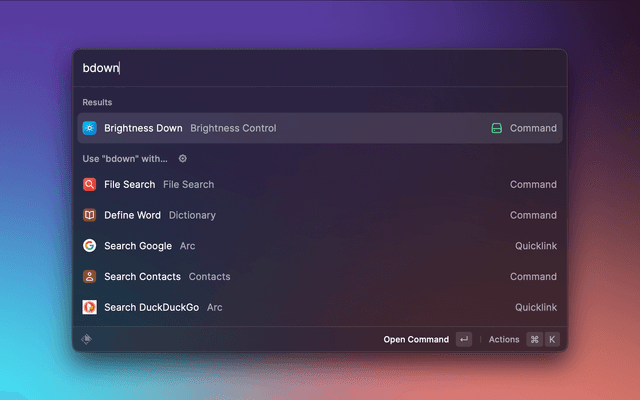This screenshot has width=640, height=400.
Task: Click the green icon beside the Brightness Down Command label
Action: pos(496,128)
